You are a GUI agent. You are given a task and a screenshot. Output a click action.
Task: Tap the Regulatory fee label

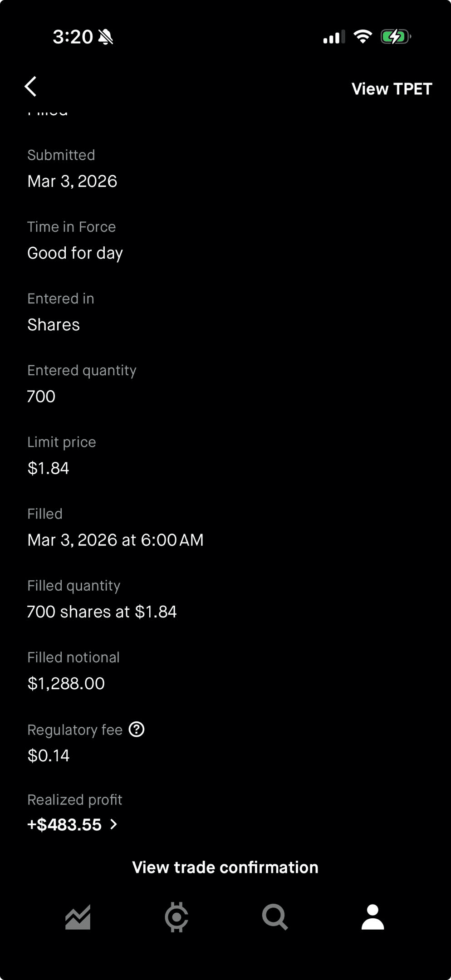pyautogui.click(x=75, y=730)
